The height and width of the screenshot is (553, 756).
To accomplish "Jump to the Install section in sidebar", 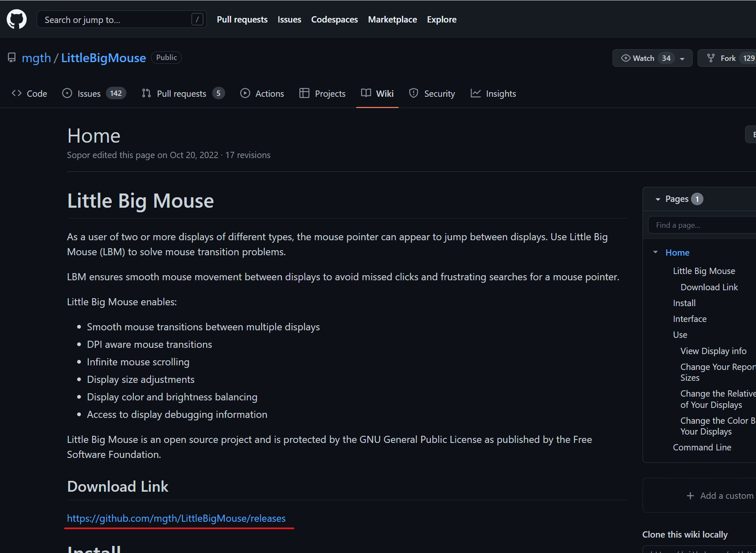I will (x=684, y=303).
